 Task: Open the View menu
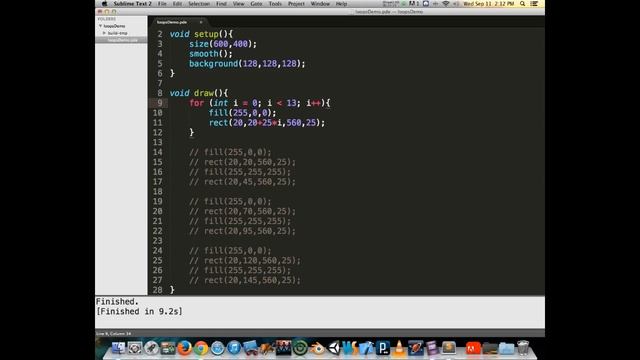click(x=238, y=4)
